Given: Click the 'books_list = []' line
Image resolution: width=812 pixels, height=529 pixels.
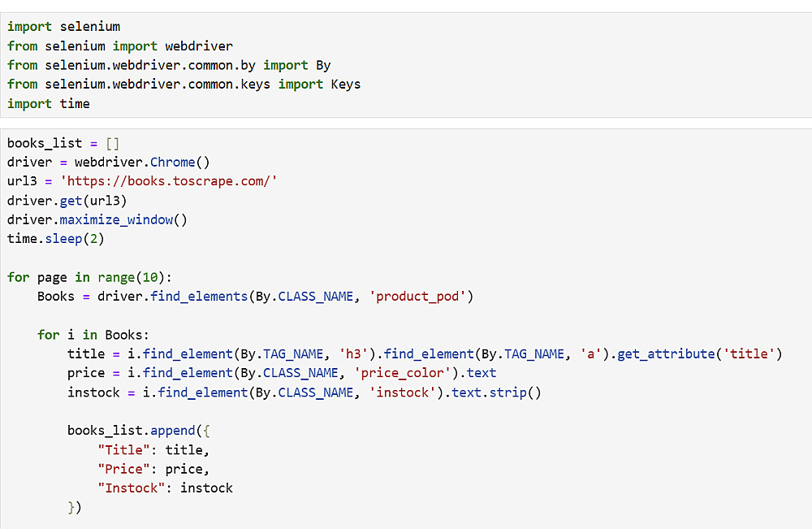Looking at the screenshot, I should coord(63,144).
